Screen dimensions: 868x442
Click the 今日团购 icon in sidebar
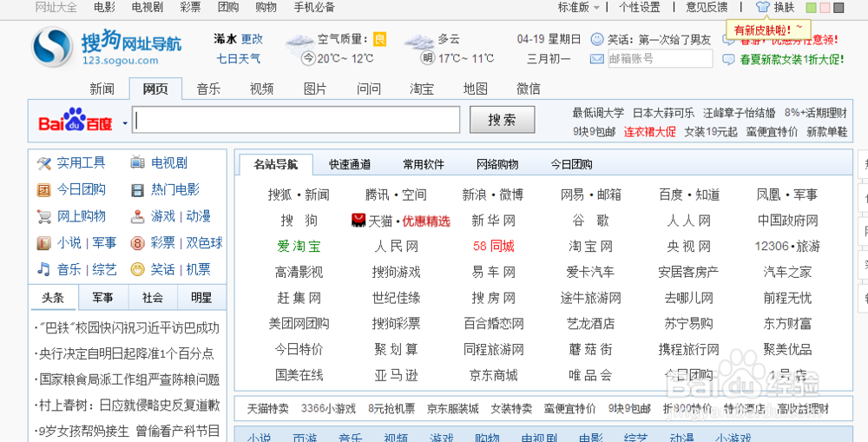43,190
